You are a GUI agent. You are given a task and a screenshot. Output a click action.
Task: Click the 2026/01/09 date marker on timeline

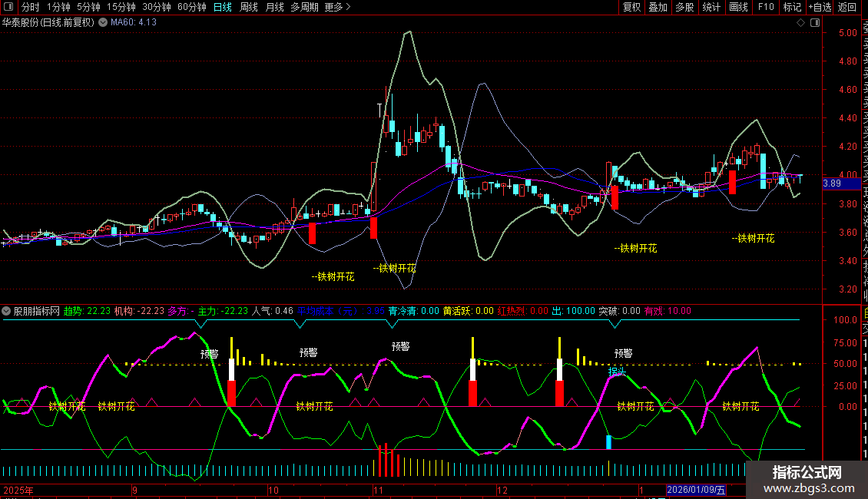[x=695, y=491]
